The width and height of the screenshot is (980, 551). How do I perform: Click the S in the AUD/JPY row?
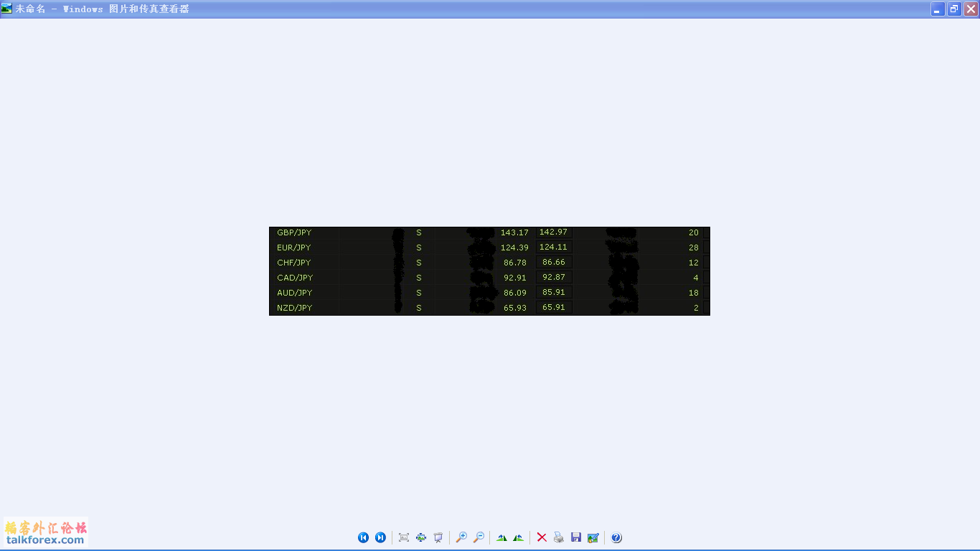419,293
